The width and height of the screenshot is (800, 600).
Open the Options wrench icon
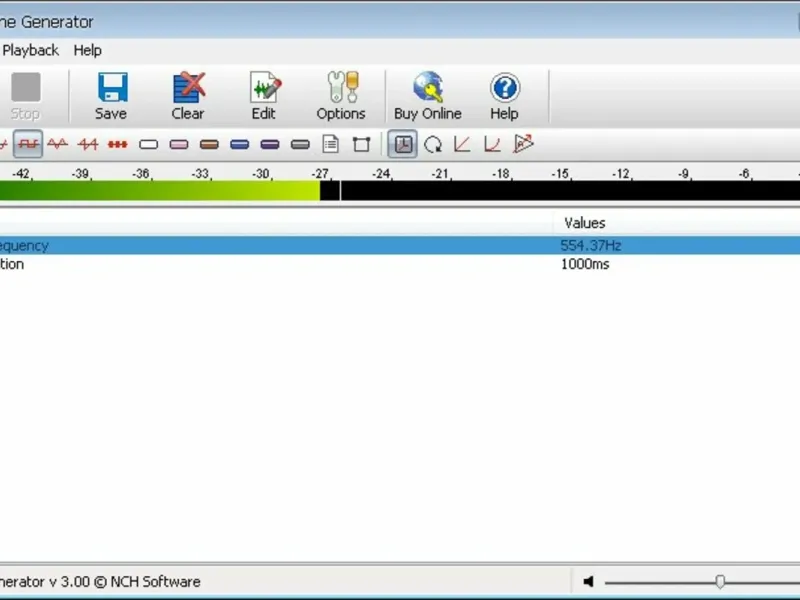pyautogui.click(x=342, y=87)
